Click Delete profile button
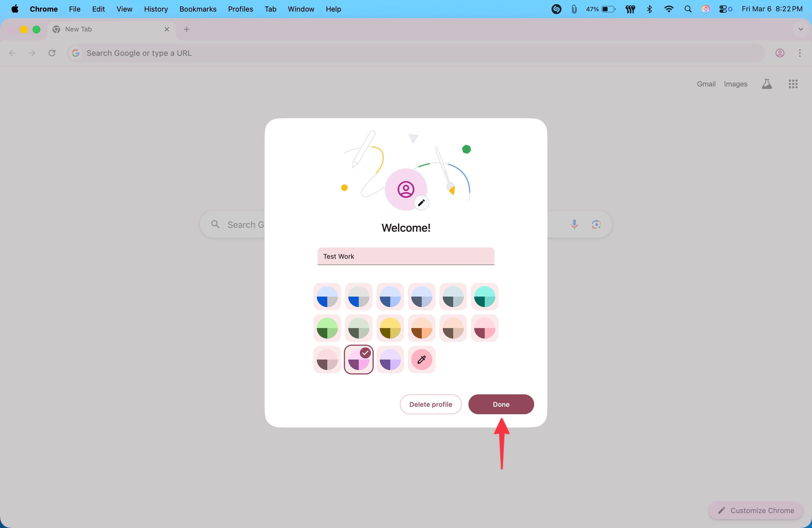 (x=430, y=404)
